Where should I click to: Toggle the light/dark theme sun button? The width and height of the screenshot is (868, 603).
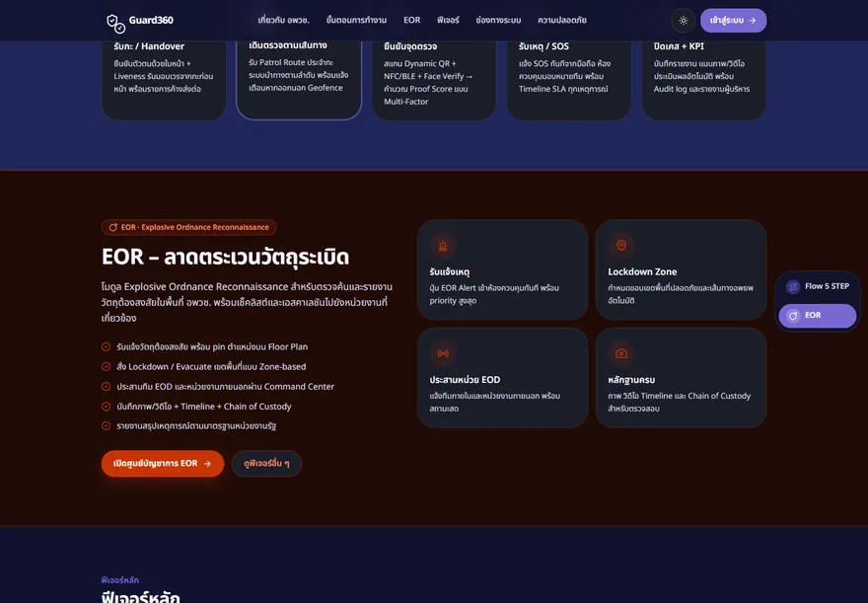(x=684, y=21)
